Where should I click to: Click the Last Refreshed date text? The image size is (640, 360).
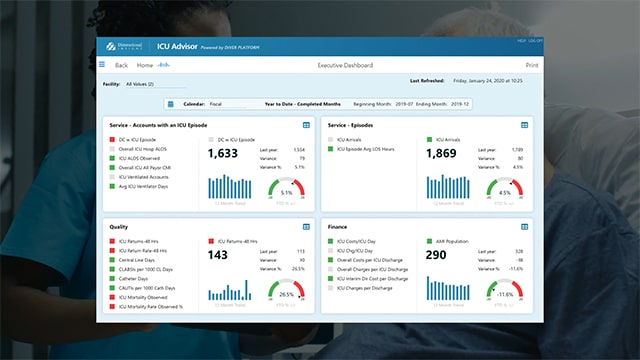(488, 81)
